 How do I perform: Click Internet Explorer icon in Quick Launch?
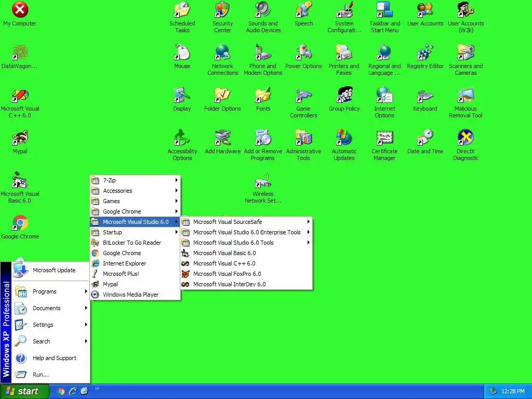pos(73,391)
